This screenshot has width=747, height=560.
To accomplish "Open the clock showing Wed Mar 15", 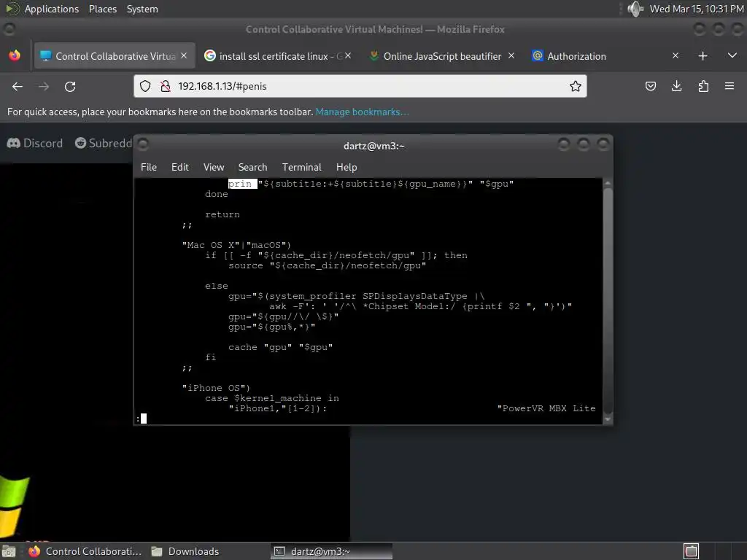I will point(697,9).
